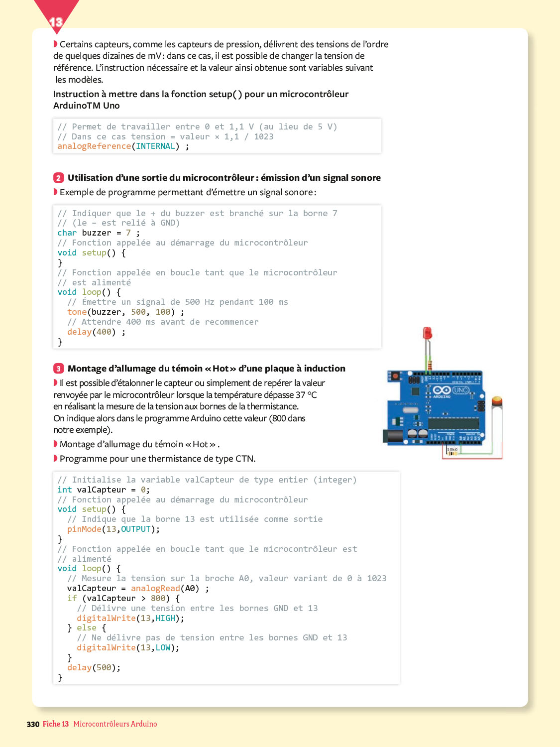Click the "Fiche 13" footer label
This screenshot has height=747, width=560.
point(56,724)
